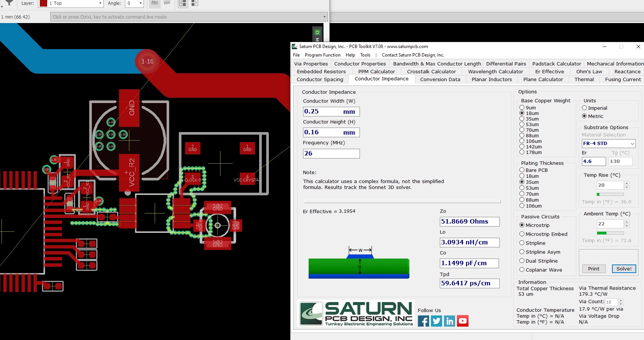
Task: Click the Zo result 51.8669 Ohms
Action: click(x=470, y=221)
